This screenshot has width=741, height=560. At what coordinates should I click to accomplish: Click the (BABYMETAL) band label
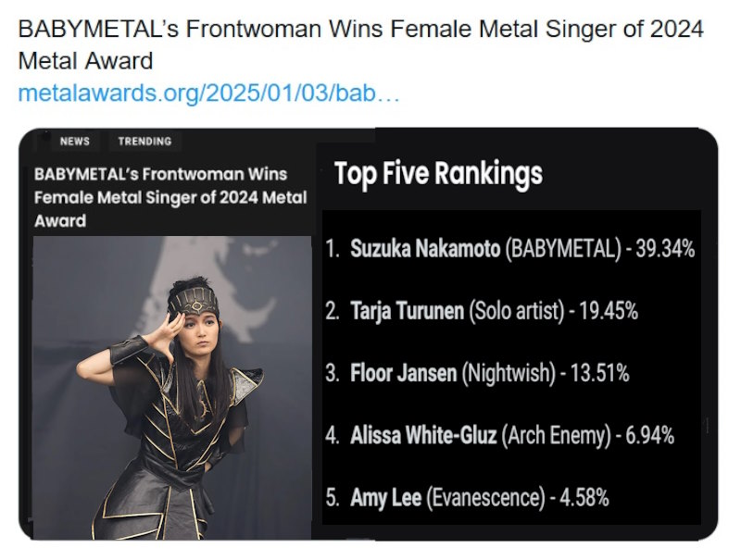tap(563, 249)
